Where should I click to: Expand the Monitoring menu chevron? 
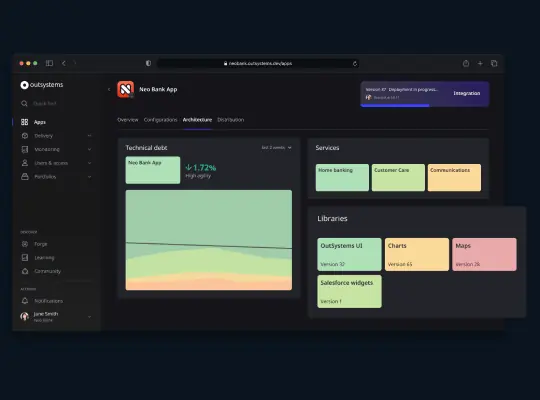pyautogui.click(x=90, y=149)
